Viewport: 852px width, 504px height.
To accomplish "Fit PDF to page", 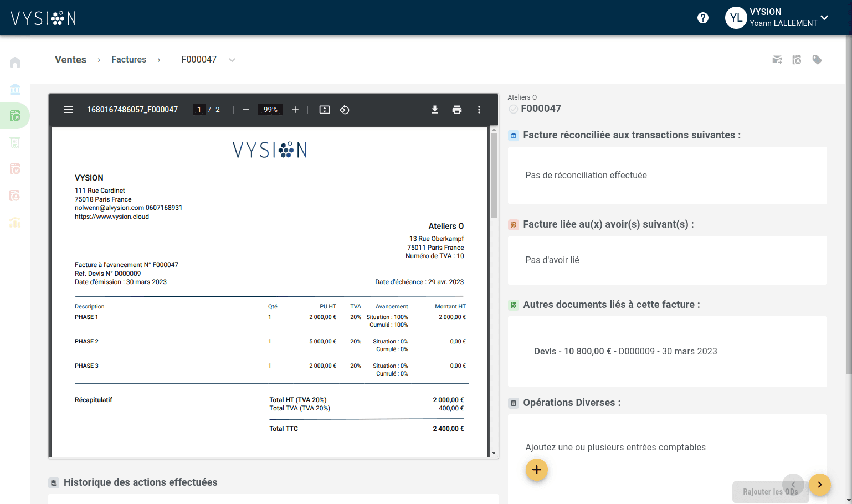I will [x=325, y=110].
